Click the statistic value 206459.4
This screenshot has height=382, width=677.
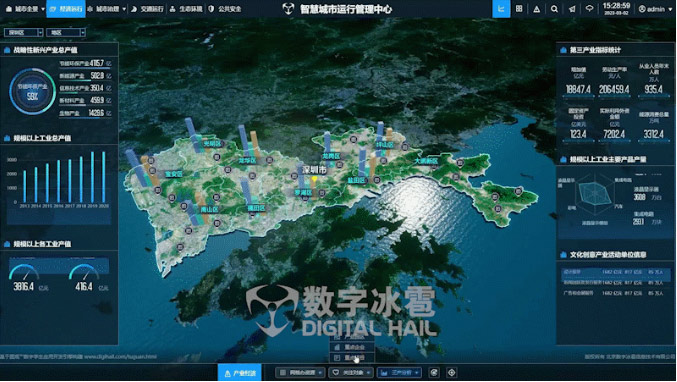tap(614, 89)
